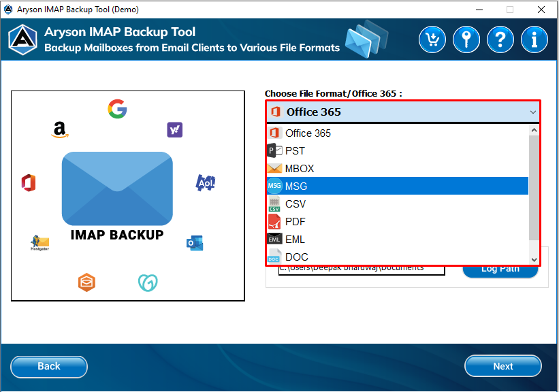The image size is (559, 392).
Task: Minimize the Aryson IMAP Backup window
Action: [x=479, y=10]
